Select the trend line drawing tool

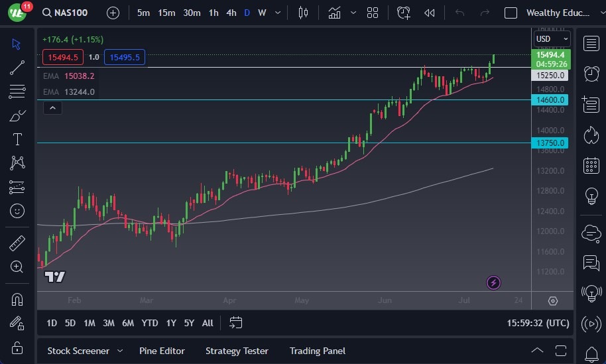point(17,67)
